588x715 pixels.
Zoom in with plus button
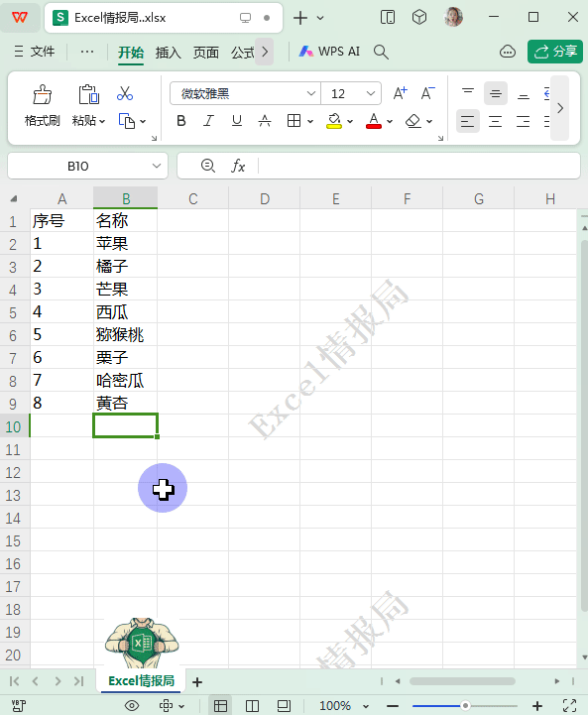coord(537,706)
